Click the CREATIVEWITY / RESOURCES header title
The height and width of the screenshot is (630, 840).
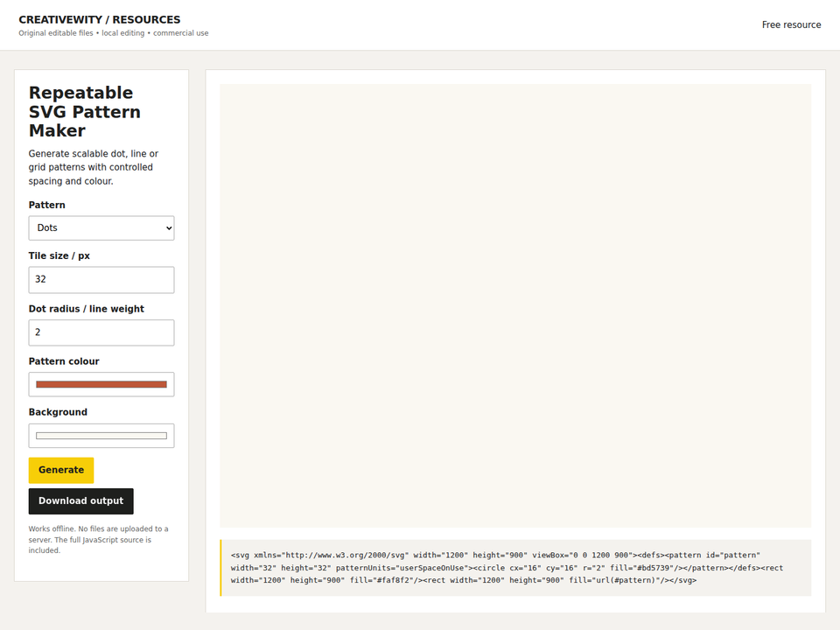[x=100, y=20]
